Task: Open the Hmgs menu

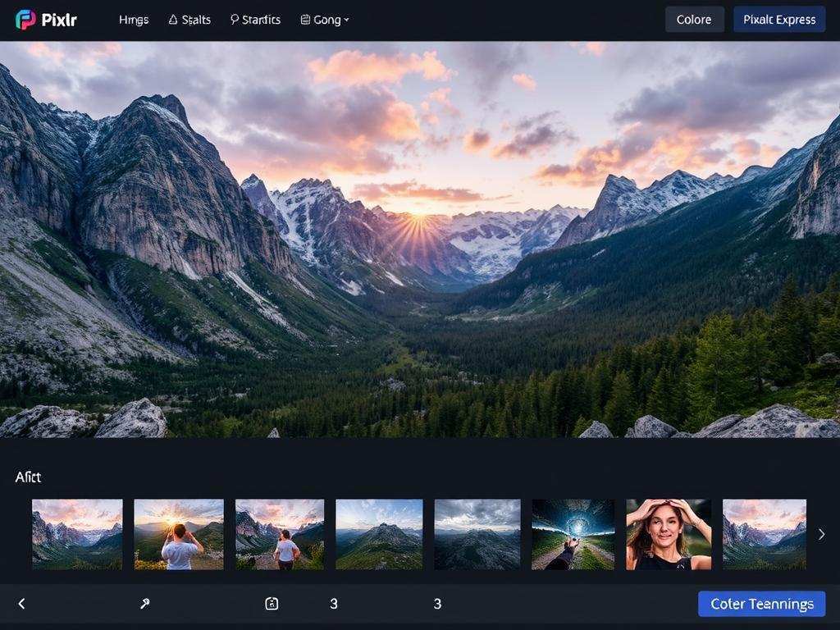Action: [x=134, y=20]
